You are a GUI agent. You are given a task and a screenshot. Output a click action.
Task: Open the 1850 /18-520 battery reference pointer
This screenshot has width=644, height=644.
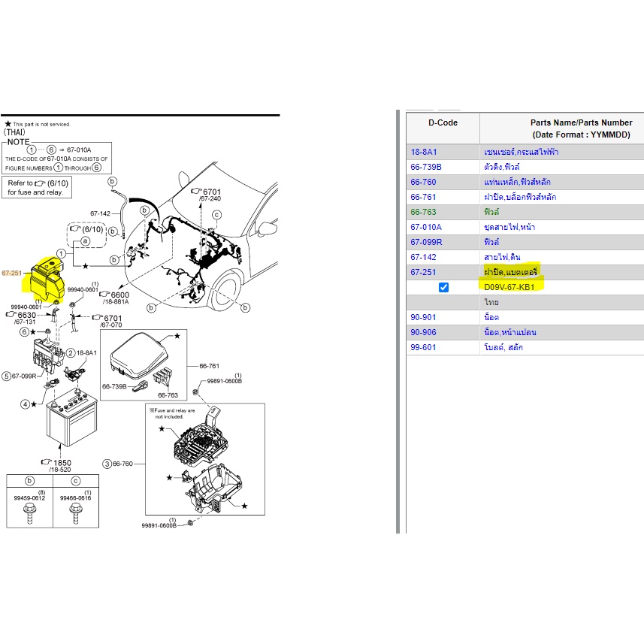[47, 462]
